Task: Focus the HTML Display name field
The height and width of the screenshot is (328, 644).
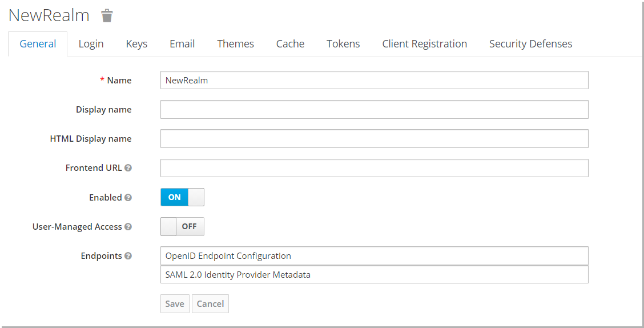Action: (374, 138)
